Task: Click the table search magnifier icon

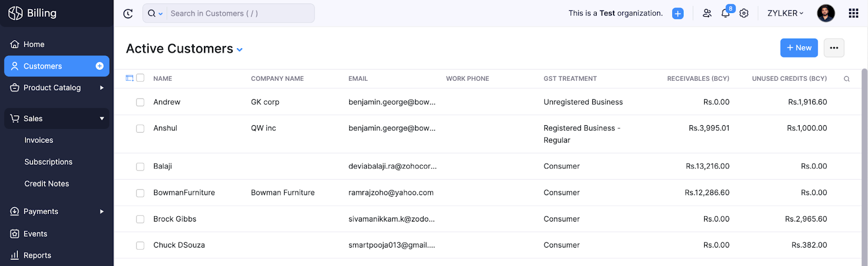Action: [846, 79]
